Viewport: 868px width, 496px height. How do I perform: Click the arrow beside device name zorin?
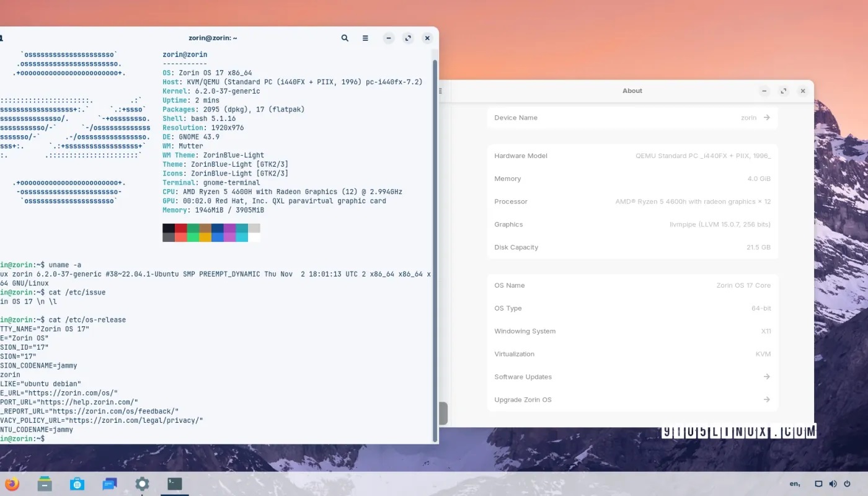pos(767,117)
